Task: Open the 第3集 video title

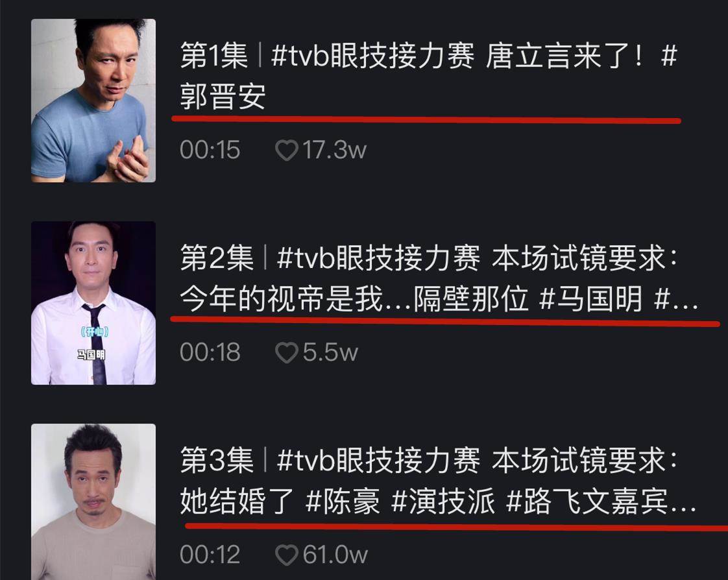Action: point(439,481)
